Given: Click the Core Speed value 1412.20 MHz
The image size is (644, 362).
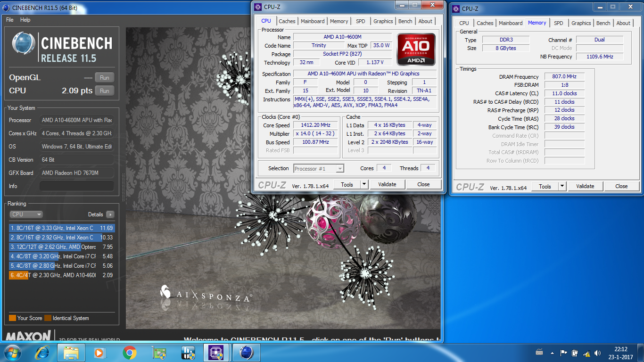Looking at the screenshot, I should (315, 125).
